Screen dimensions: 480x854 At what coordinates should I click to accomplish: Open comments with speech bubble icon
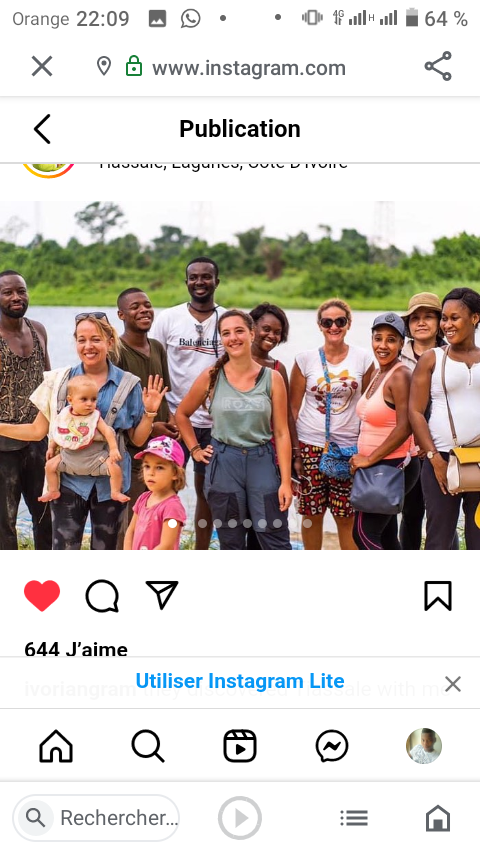coord(102,596)
